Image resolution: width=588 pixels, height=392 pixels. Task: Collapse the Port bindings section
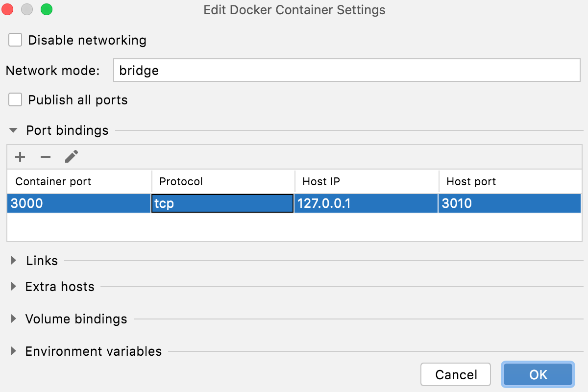(12, 130)
